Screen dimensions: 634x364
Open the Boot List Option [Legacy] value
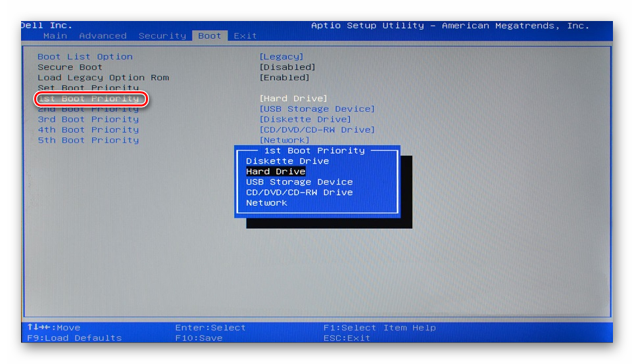coord(281,57)
